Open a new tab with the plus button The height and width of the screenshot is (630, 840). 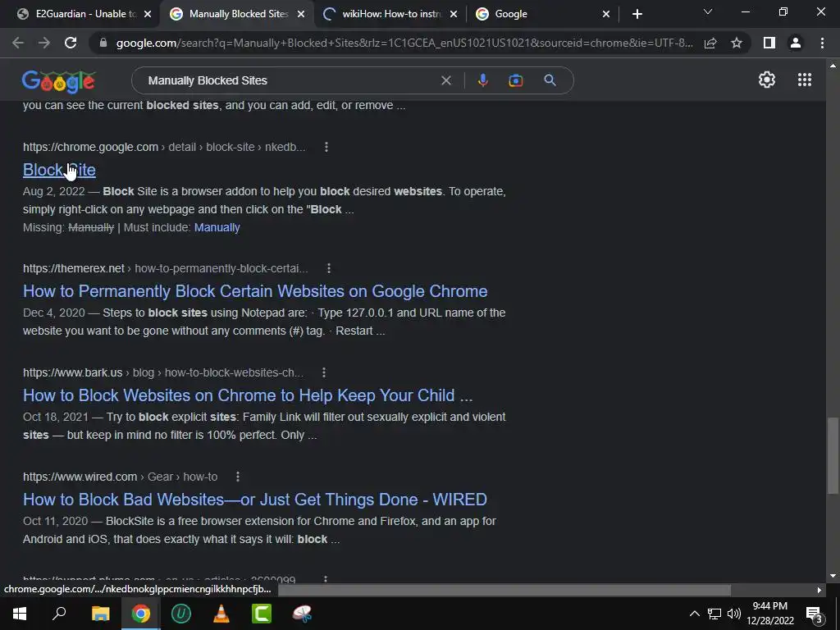637,14
